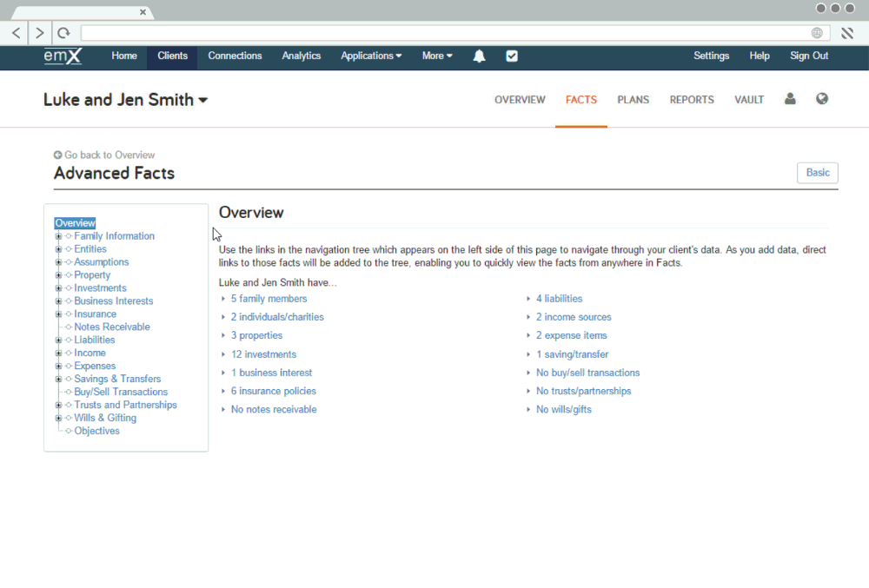Expand the Investments tree node
This screenshot has width=869, height=588.
[x=58, y=287]
